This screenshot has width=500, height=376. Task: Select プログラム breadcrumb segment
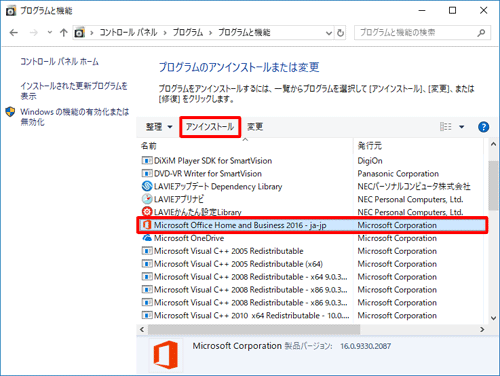click(x=188, y=32)
